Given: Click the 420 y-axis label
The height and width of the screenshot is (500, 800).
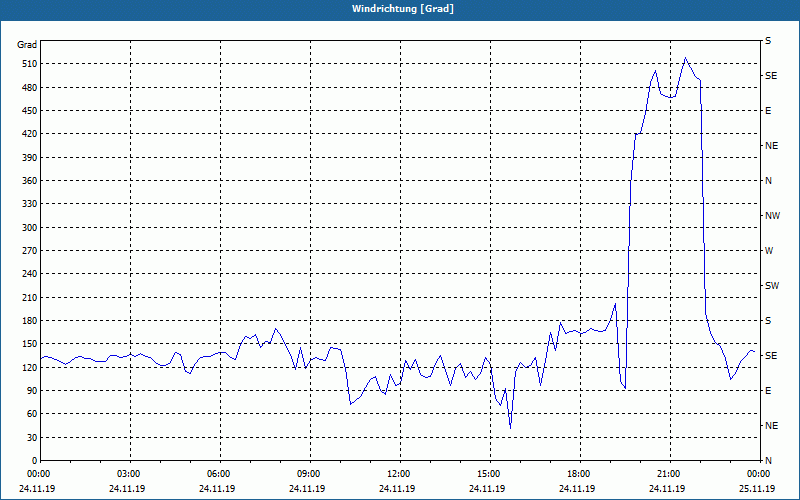Looking at the screenshot, I should coord(30,134).
